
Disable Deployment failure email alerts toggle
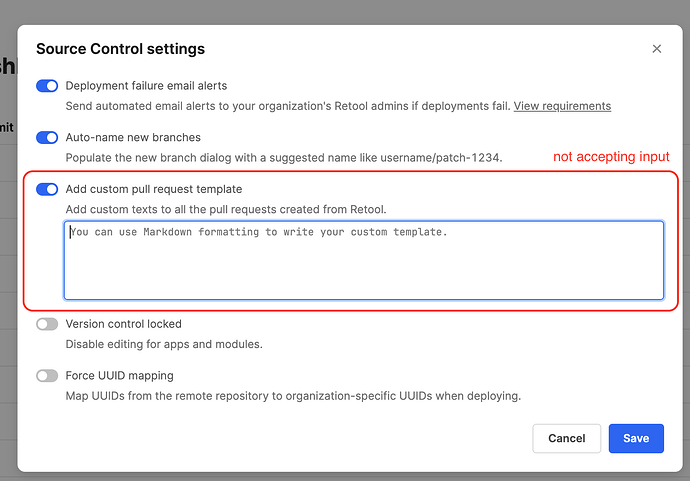(47, 86)
